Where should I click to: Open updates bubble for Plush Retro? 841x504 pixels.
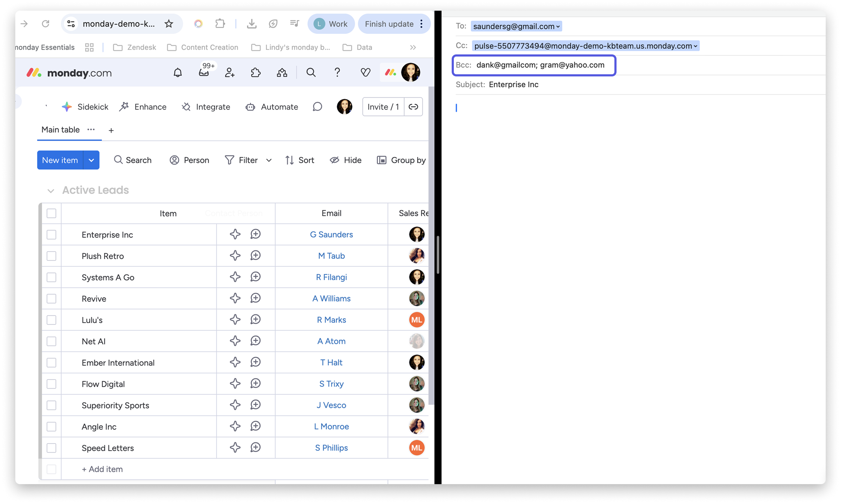click(x=256, y=256)
